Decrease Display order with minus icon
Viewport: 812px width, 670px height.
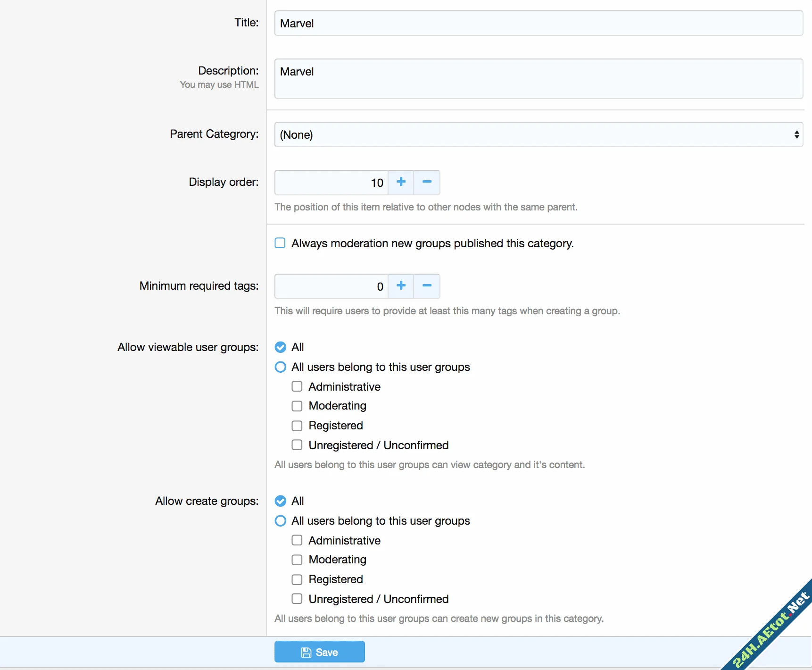[x=426, y=182]
